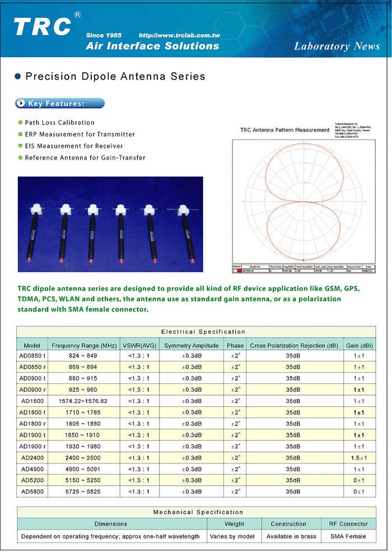The width and height of the screenshot is (392, 552).
Task: Click the Model column header
Action: click(32, 345)
